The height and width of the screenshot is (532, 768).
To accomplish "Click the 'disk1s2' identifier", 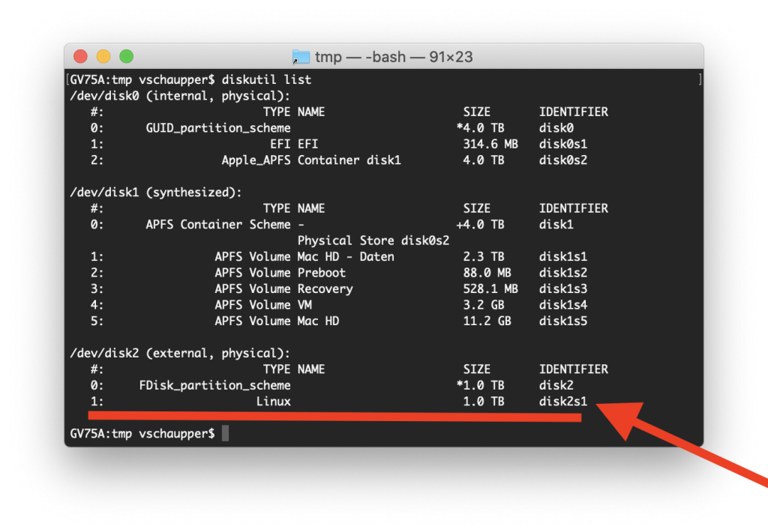I will 563,273.
